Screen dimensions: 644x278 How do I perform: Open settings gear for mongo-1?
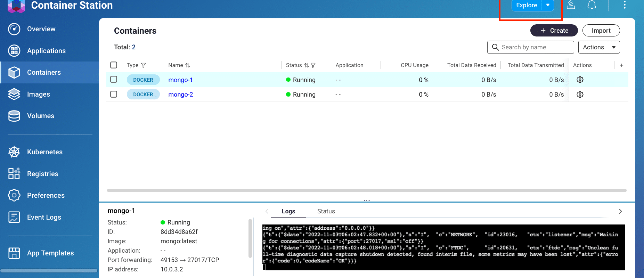[580, 80]
